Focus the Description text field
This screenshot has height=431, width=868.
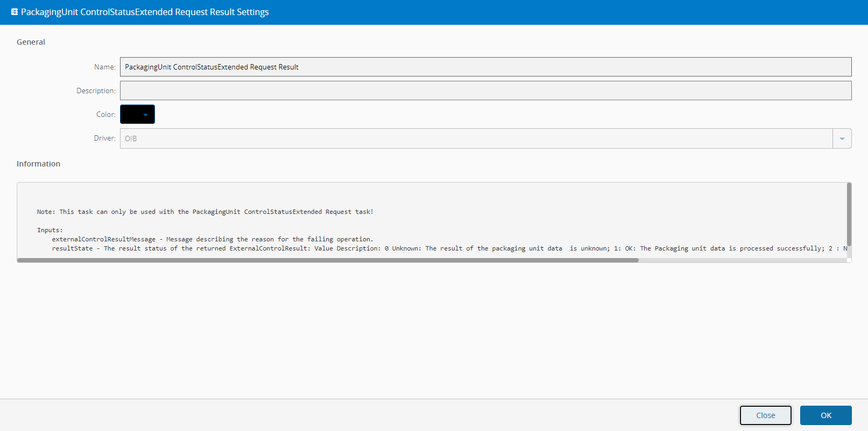[x=485, y=91]
